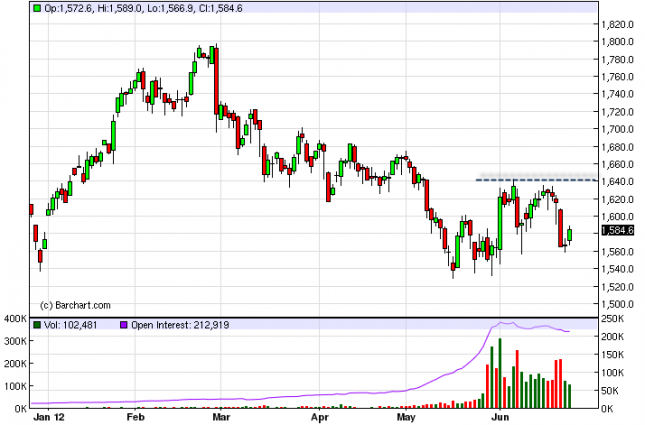Click the 1,600.0 price axis label
The image size is (645, 425).
(x=617, y=217)
